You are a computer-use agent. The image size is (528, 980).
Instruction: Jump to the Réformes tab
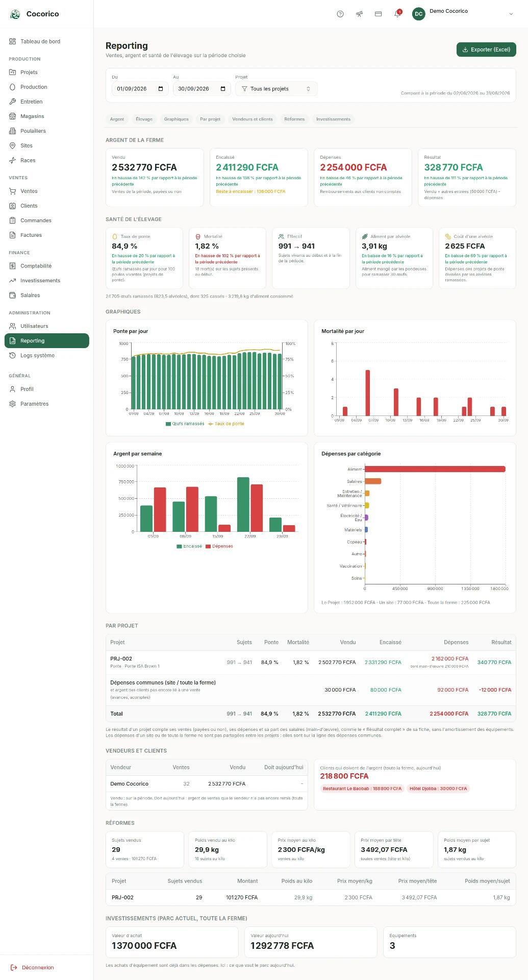pyautogui.click(x=294, y=119)
